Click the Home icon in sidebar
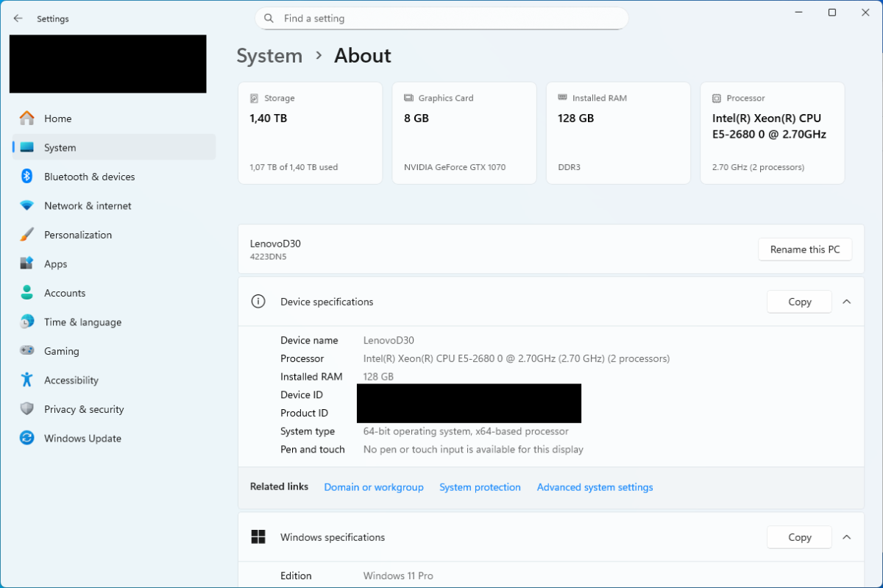 27,118
